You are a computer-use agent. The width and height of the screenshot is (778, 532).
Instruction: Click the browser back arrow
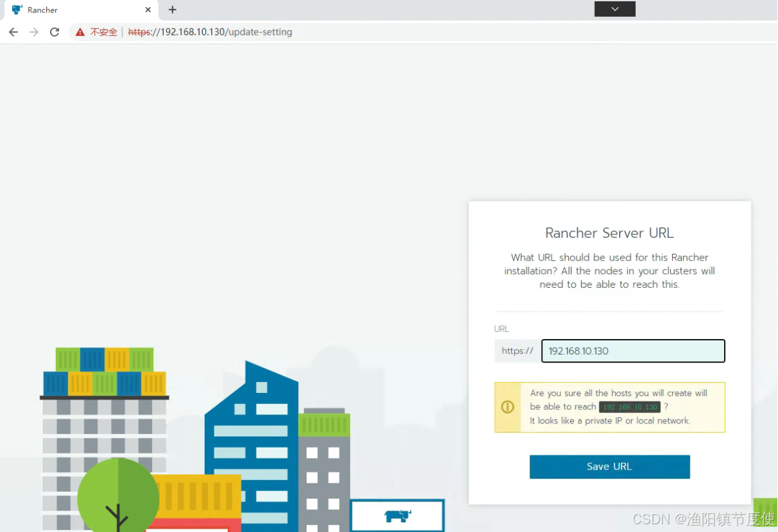point(14,32)
